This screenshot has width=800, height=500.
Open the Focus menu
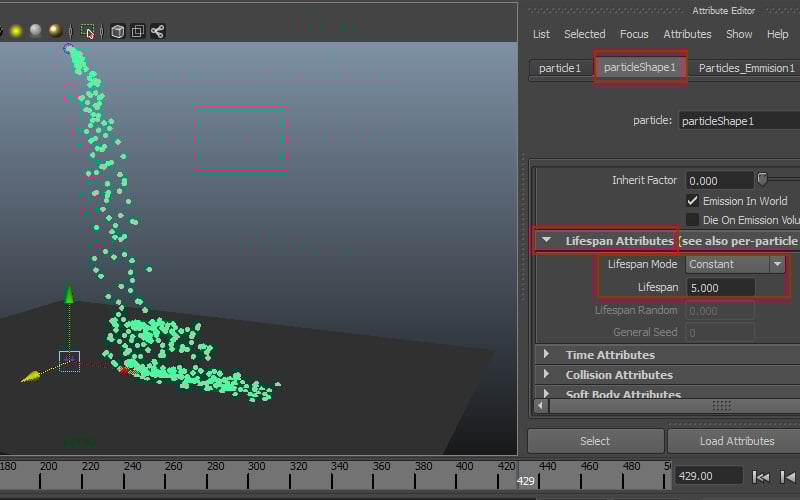(634, 34)
